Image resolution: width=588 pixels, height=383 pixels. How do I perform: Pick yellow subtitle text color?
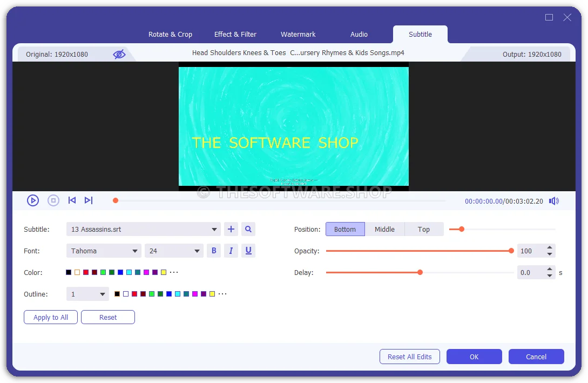(164, 272)
